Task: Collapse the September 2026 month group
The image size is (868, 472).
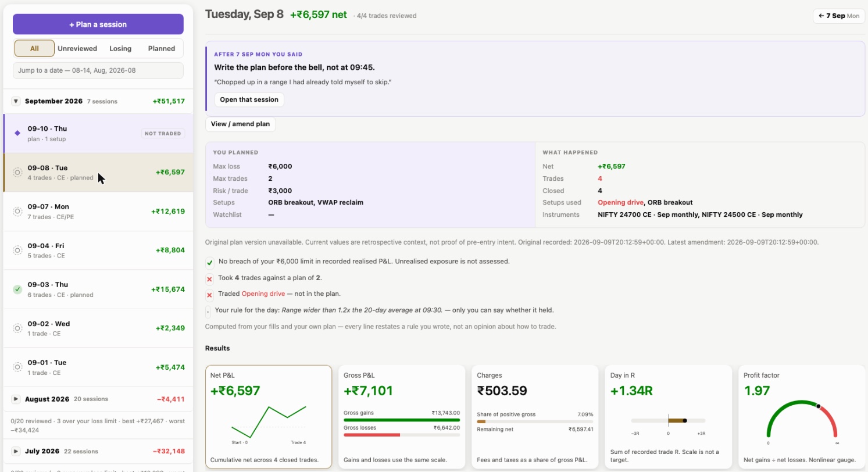Action: [x=16, y=101]
